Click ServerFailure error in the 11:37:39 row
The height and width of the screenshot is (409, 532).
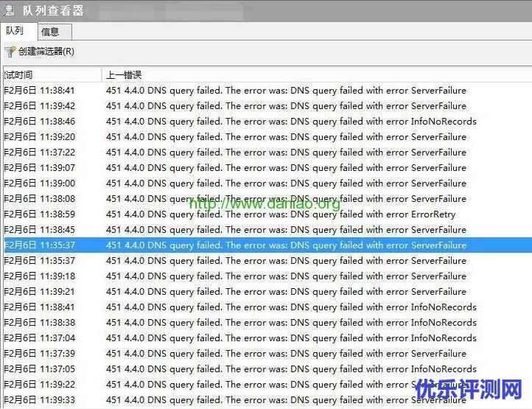(286, 353)
